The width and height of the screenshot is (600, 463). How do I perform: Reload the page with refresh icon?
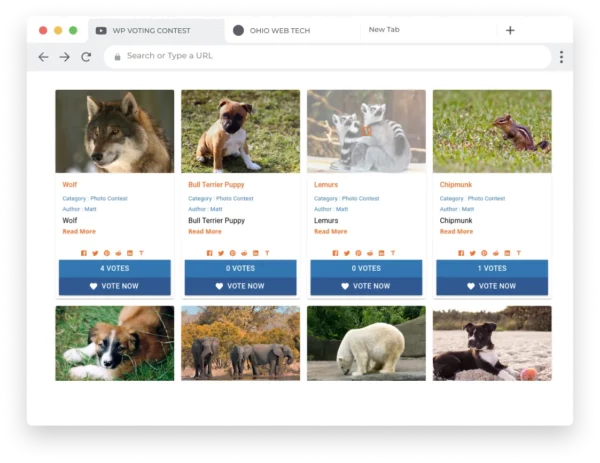(86, 57)
